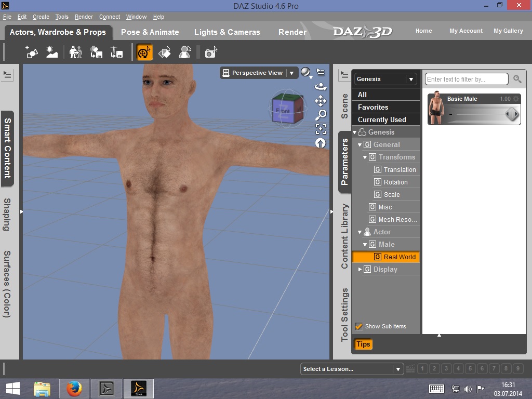Select the Universal manipulation tool
Screen dimensions: 532x399
pyautogui.click(x=144, y=52)
